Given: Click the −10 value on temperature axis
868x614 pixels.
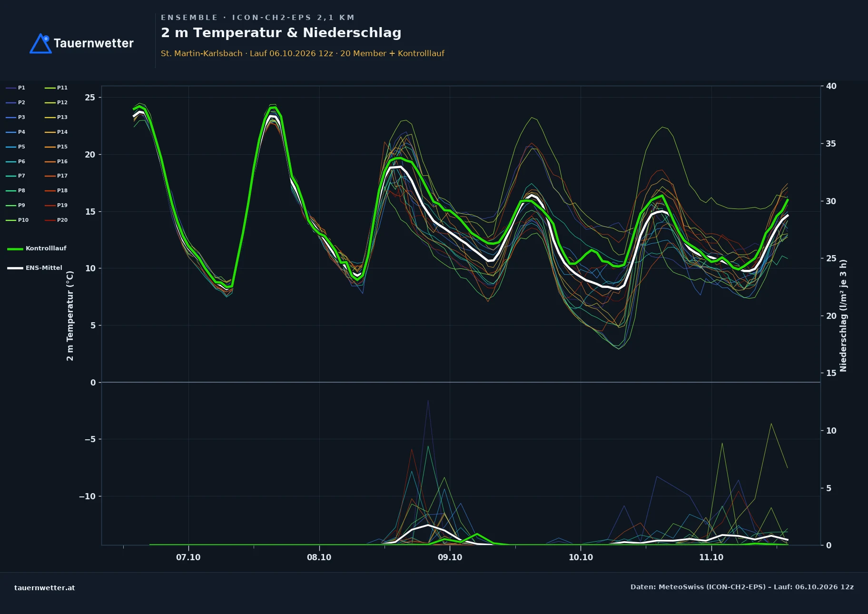Looking at the screenshot, I should [87, 496].
